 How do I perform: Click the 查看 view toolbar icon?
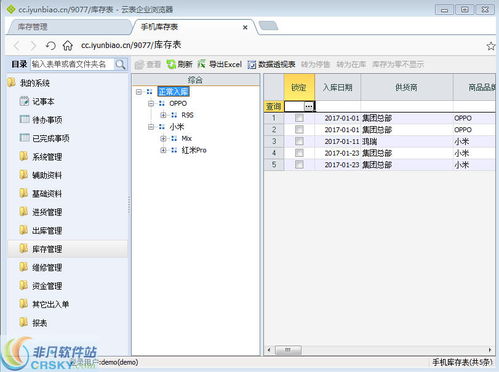click(x=140, y=64)
